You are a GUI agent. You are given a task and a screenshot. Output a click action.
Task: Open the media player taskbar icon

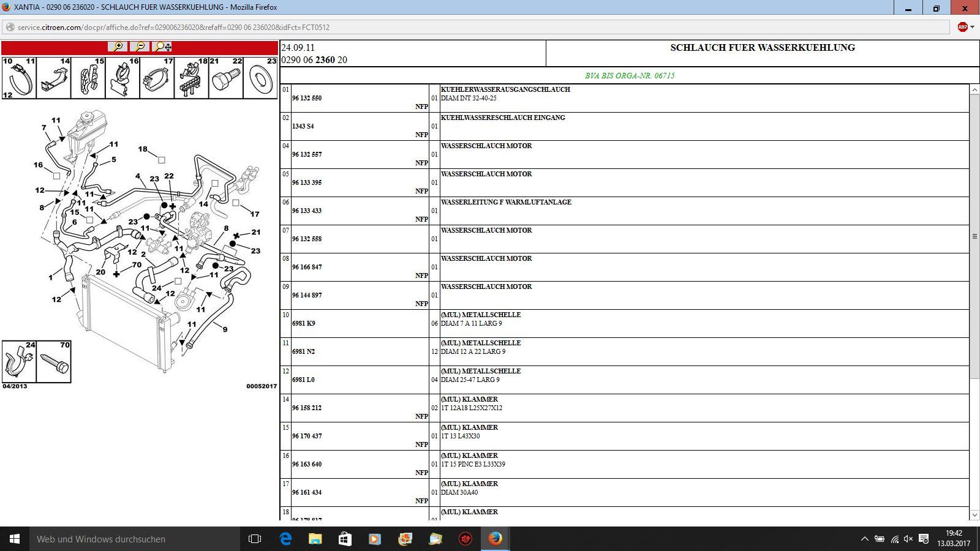[375, 539]
